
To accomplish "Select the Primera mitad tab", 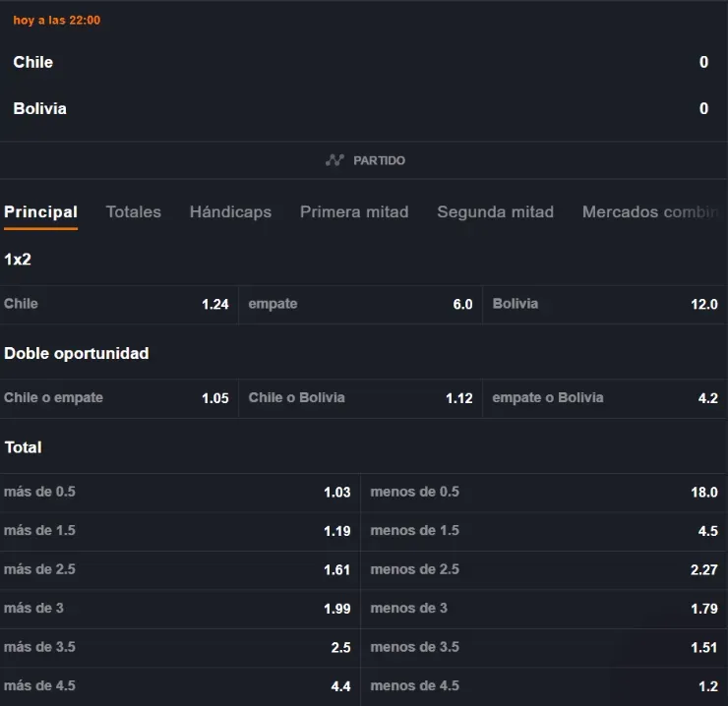I will tap(354, 212).
